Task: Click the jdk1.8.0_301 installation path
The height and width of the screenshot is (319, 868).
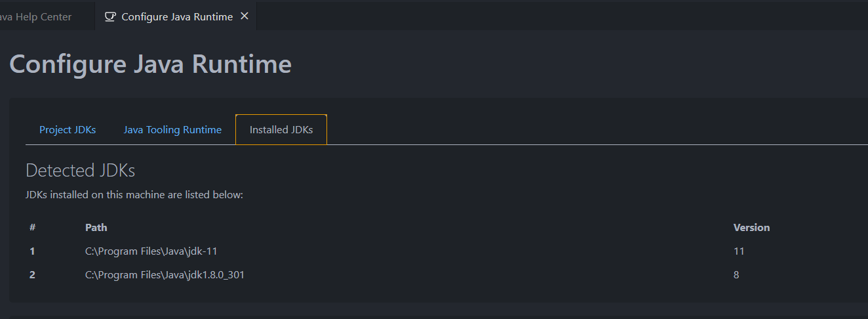Action: click(x=165, y=275)
